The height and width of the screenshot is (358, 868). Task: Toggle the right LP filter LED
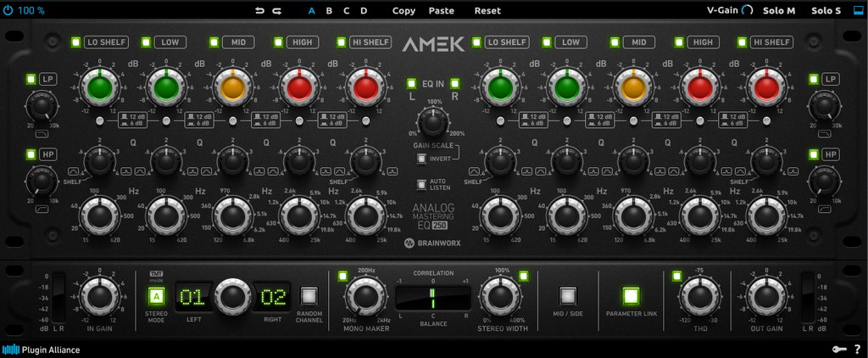pyautogui.click(x=813, y=80)
